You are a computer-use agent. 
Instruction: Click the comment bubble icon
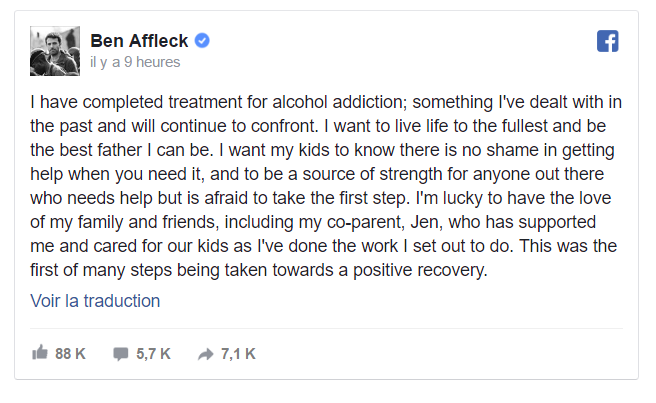pos(121,353)
